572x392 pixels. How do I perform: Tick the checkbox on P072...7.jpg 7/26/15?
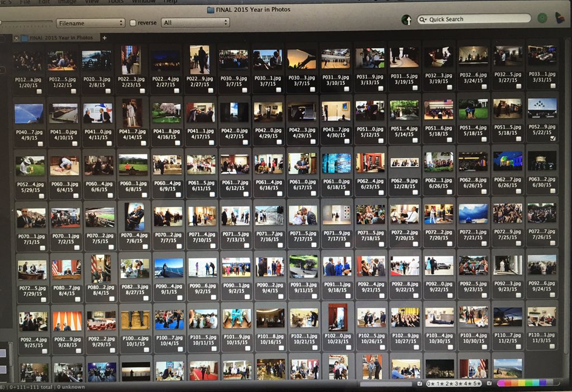coord(553,243)
